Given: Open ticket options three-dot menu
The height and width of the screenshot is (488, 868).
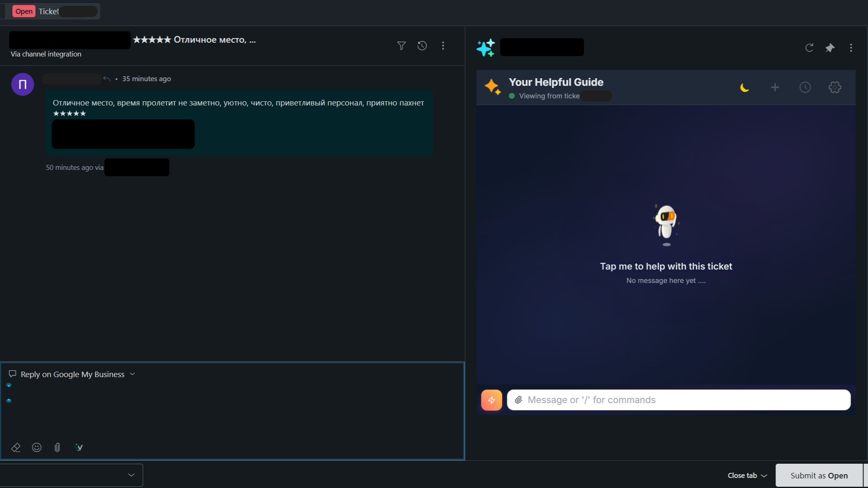Looking at the screenshot, I should [443, 46].
